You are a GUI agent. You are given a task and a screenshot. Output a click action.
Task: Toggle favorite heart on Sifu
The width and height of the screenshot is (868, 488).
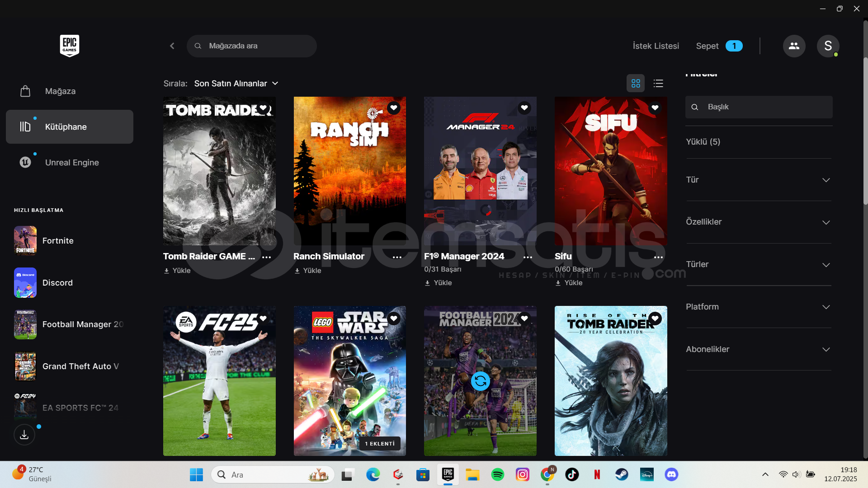click(x=655, y=108)
